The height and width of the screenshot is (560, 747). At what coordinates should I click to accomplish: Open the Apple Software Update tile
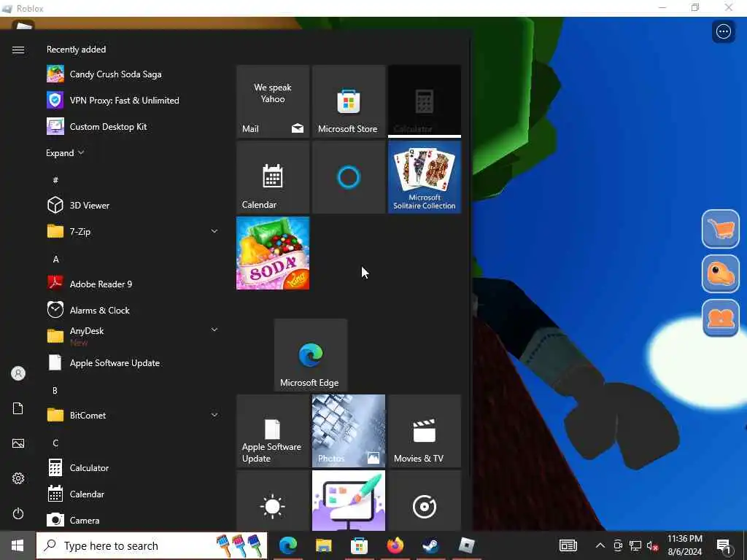[273, 431]
